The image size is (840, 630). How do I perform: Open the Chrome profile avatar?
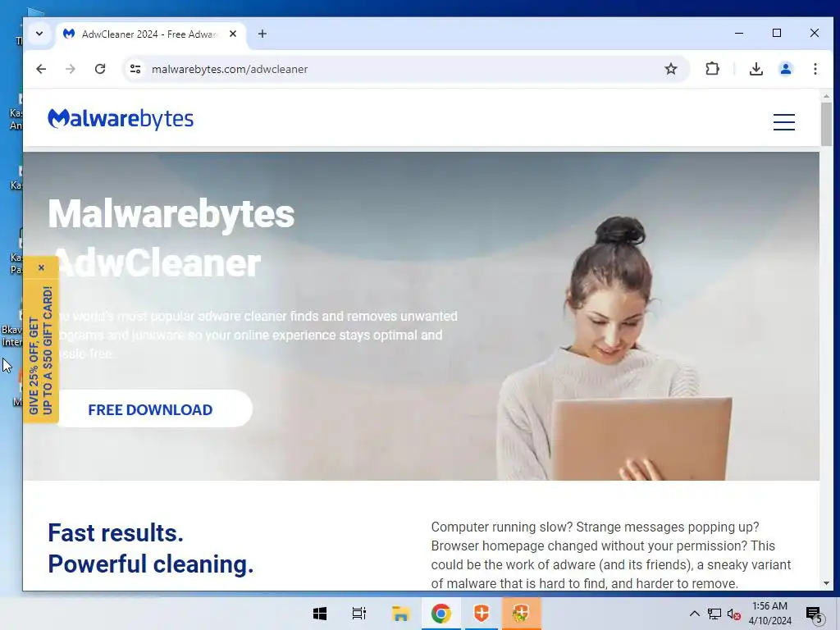785,69
